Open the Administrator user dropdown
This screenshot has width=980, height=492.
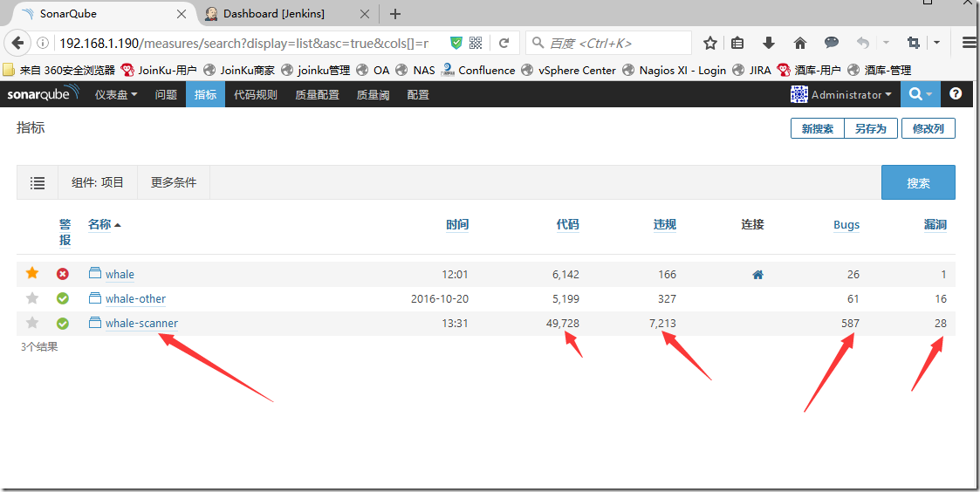841,94
